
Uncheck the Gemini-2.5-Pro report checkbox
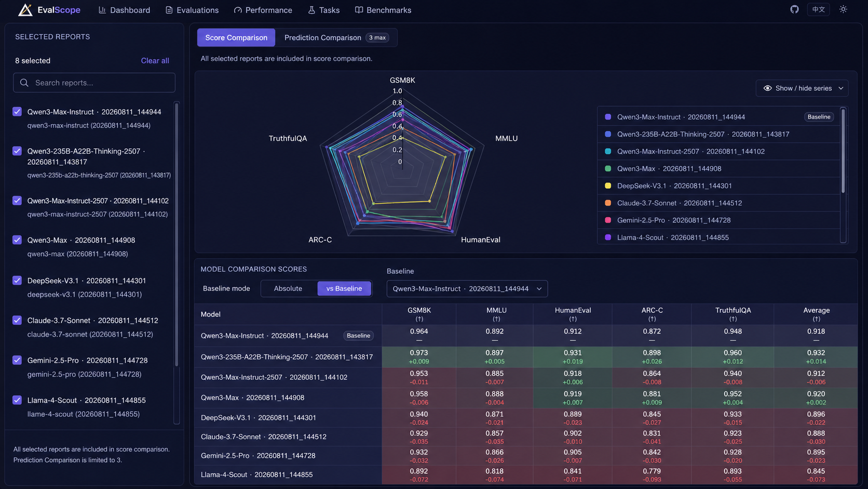pos(17,360)
